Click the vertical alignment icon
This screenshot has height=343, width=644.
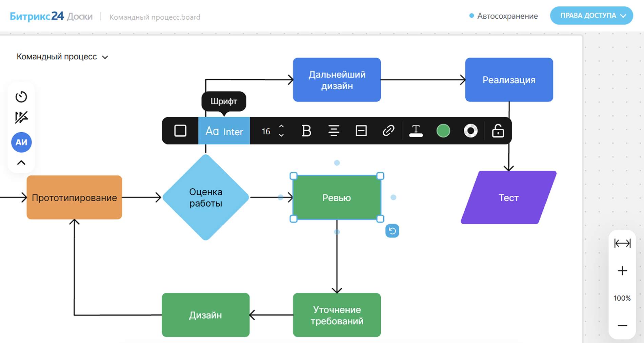tap(361, 131)
